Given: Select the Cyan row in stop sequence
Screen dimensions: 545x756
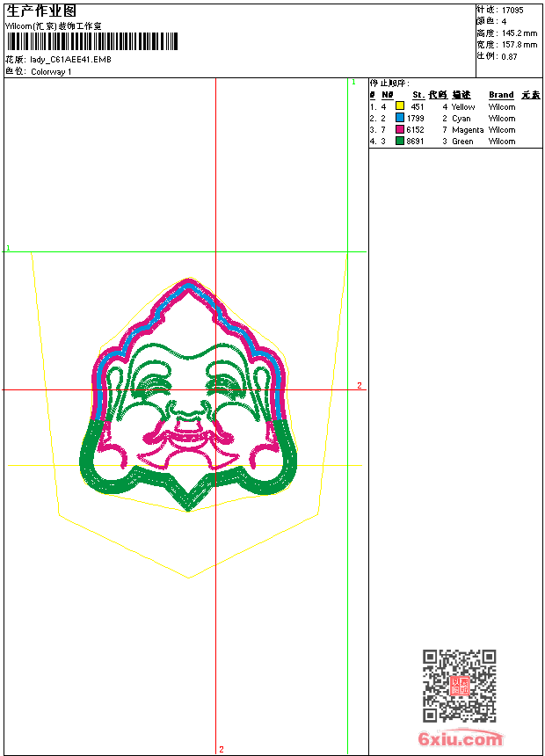Looking at the screenshot, I should 461,118.
